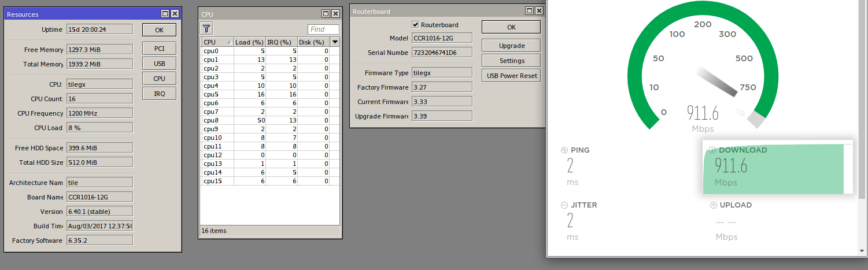
Task: Maximize the Resources window
Action: (x=165, y=13)
